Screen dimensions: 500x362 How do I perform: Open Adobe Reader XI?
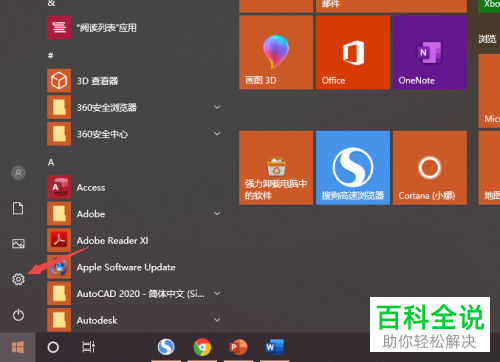pyautogui.click(x=133, y=240)
